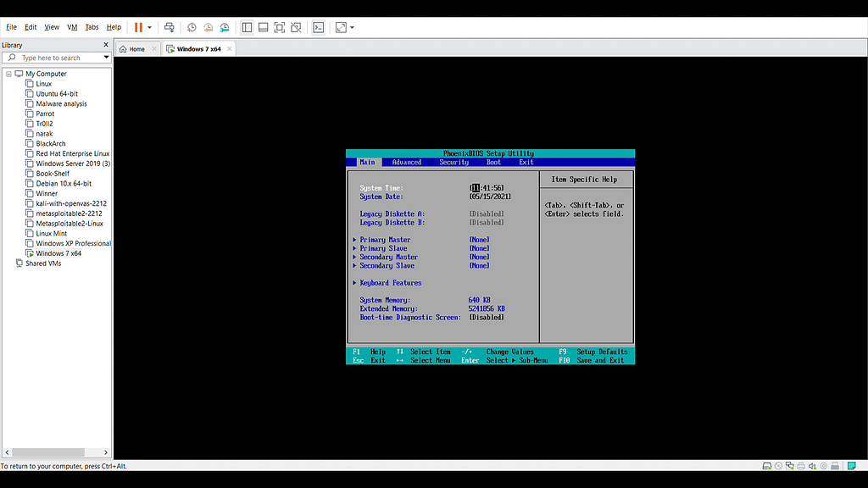This screenshot has height=488, width=868.
Task: Click the stretch guest display icon
Action: (341, 27)
